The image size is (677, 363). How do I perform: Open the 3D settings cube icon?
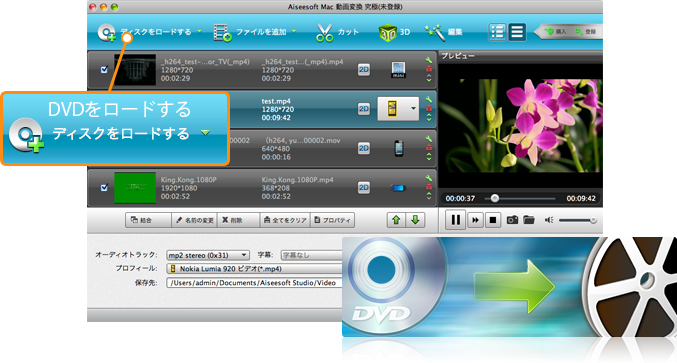[387, 33]
